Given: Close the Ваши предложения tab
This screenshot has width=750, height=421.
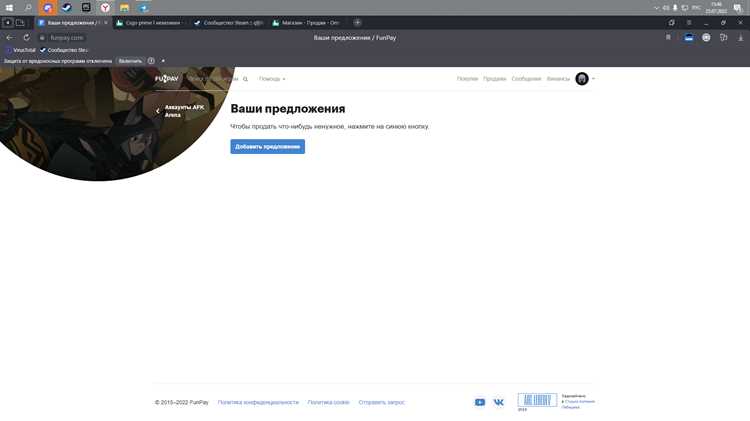Looking at the screenshot, I should click(x=106, y=22).
